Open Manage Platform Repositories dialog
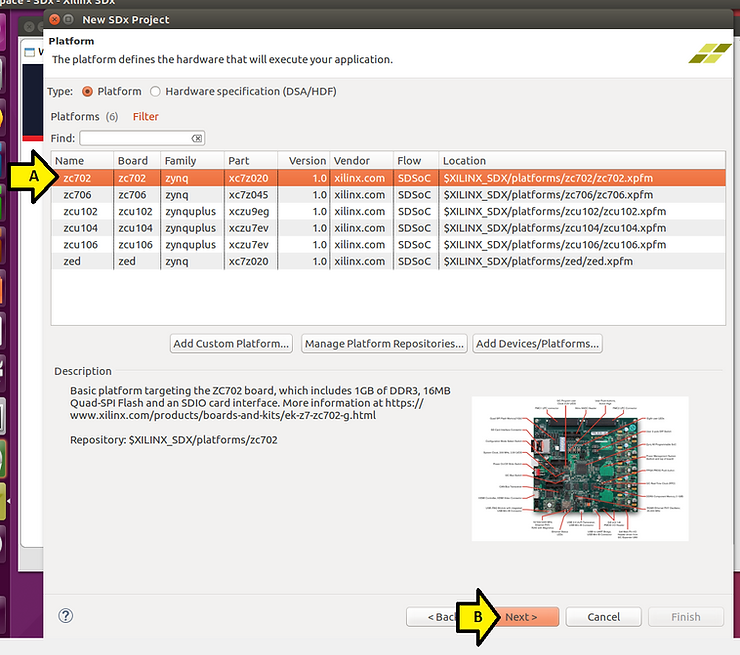 point(384,344)
